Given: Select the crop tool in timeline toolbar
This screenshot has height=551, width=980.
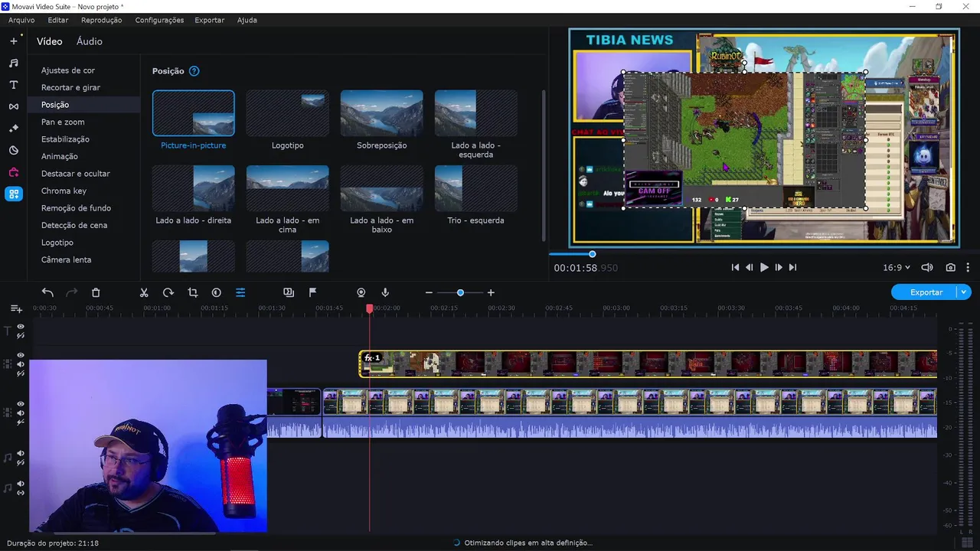Looking at the screenshot, I should pos(192,292).
